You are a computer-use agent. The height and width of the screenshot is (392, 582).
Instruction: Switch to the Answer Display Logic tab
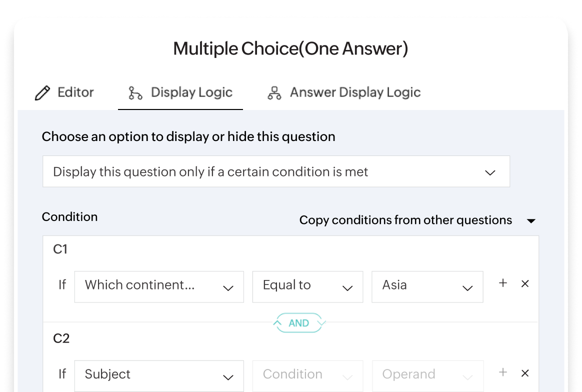point(355,92)
